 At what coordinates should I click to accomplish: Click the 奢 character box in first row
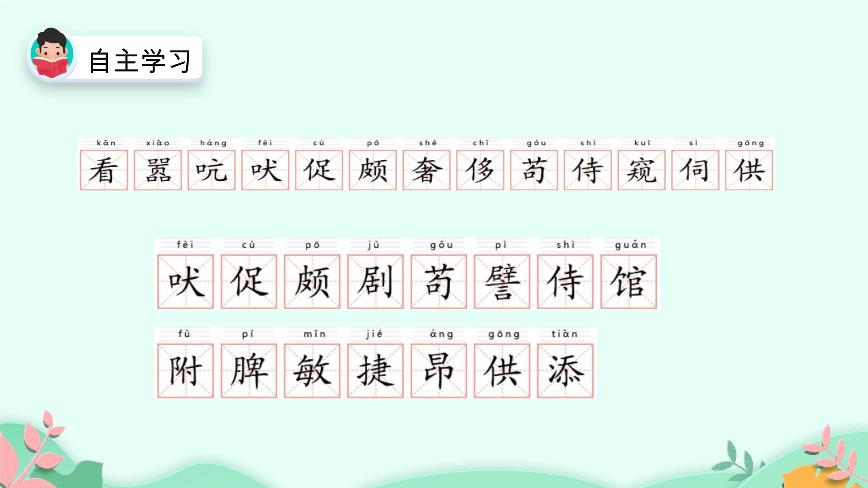pyautogui.click(x=426, y=170)
